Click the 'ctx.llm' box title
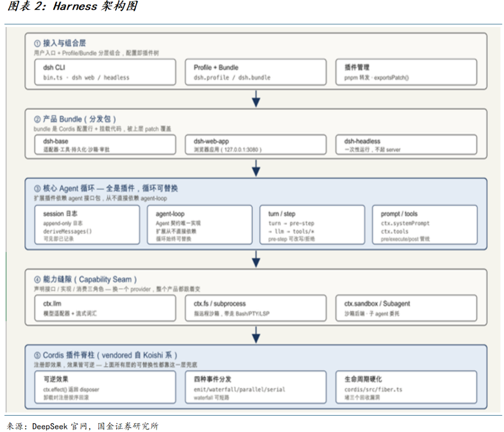The height and width of the screenshot is (432, 504). click(52, 304)
